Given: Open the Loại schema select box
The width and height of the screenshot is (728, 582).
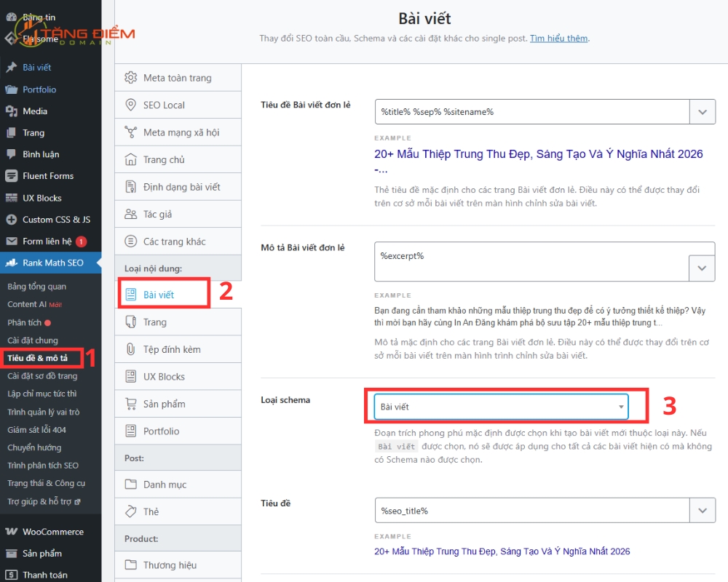Looking at the screenshot, I should click(502, 407).
